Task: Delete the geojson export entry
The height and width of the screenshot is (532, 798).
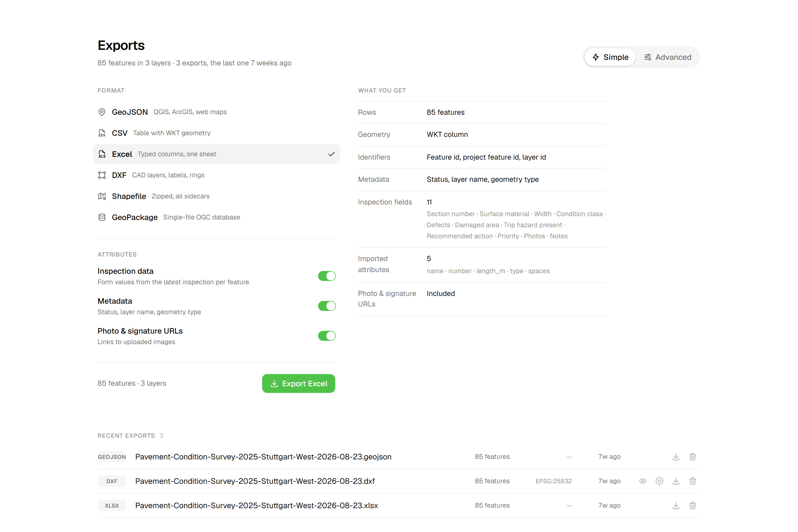Action: [692, 457]
